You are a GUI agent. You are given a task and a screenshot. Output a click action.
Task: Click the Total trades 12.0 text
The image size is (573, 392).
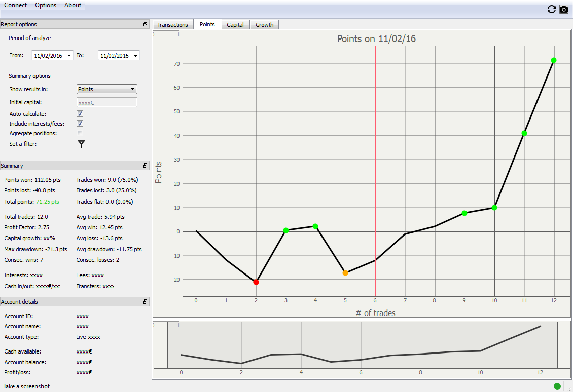[x=26, y=216]
